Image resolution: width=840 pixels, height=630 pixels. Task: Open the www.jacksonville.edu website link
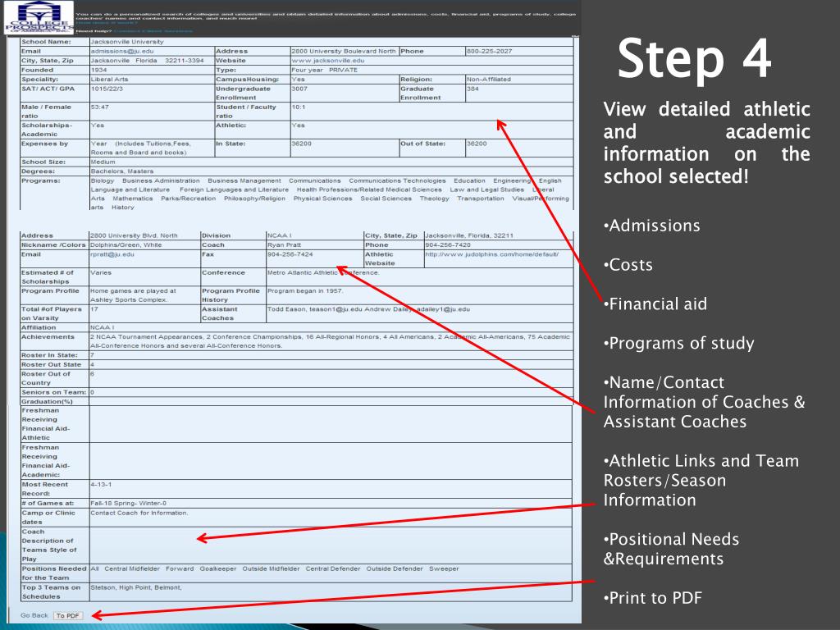pos(328,61)
